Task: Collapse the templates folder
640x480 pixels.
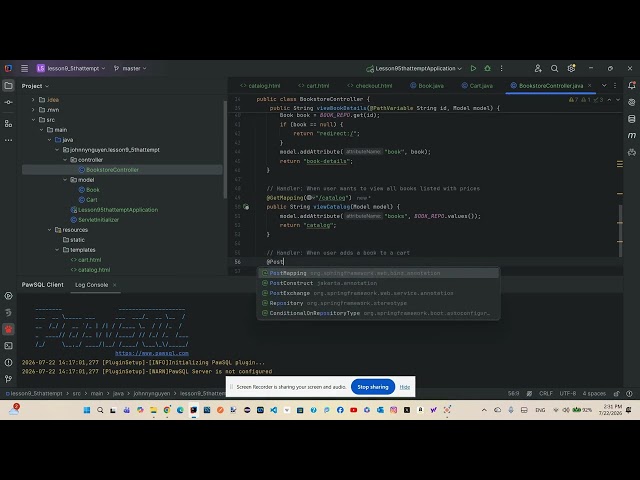Action: click(57, 250)
